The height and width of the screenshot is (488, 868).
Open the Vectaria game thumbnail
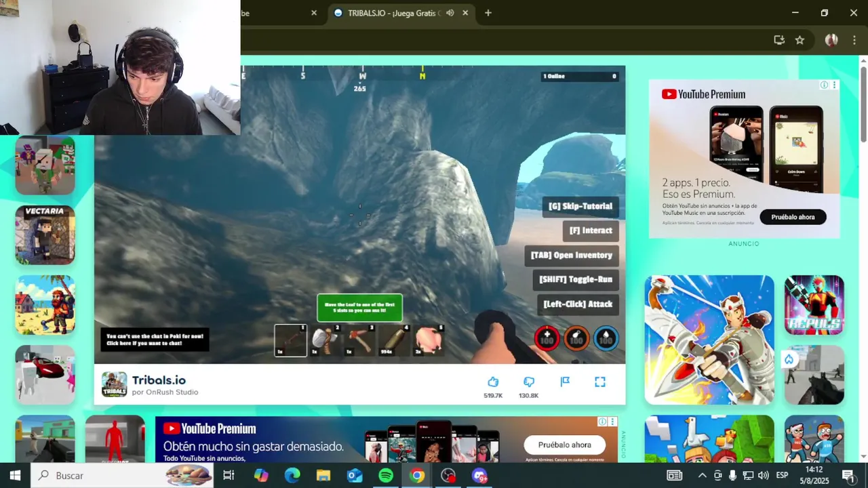pos(45,235)
